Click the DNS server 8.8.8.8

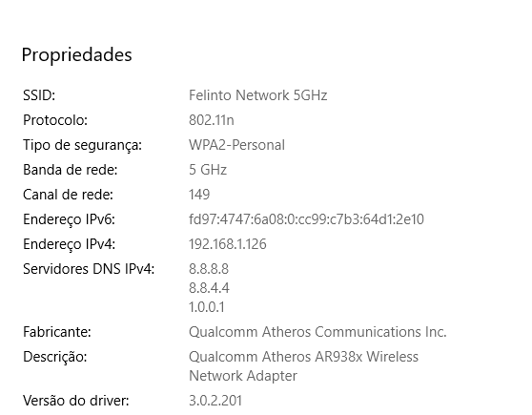coord(209,269)
